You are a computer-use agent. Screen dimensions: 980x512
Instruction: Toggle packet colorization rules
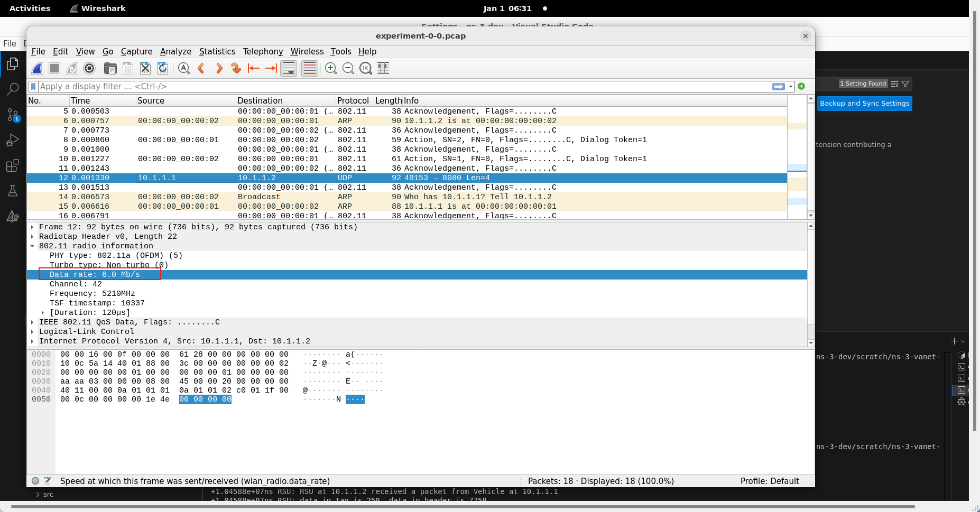[310, 68]
